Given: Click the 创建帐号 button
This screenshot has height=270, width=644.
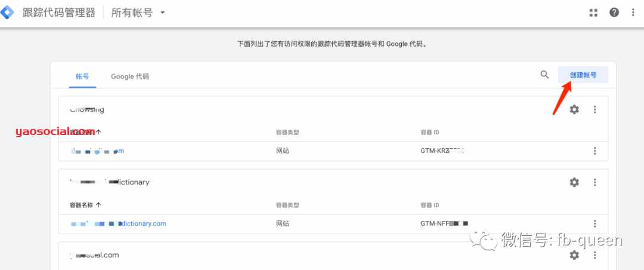Looking at the screenshot, I should pos(583,75).
